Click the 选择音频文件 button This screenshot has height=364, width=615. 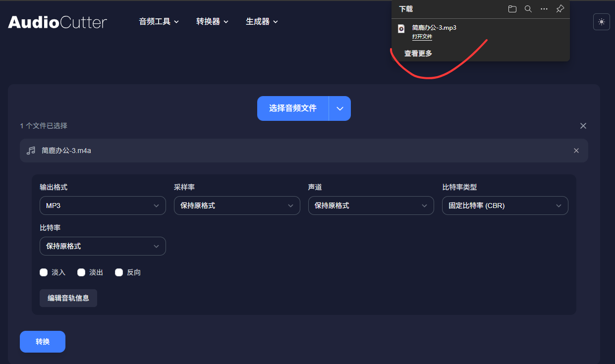[293, 108]
